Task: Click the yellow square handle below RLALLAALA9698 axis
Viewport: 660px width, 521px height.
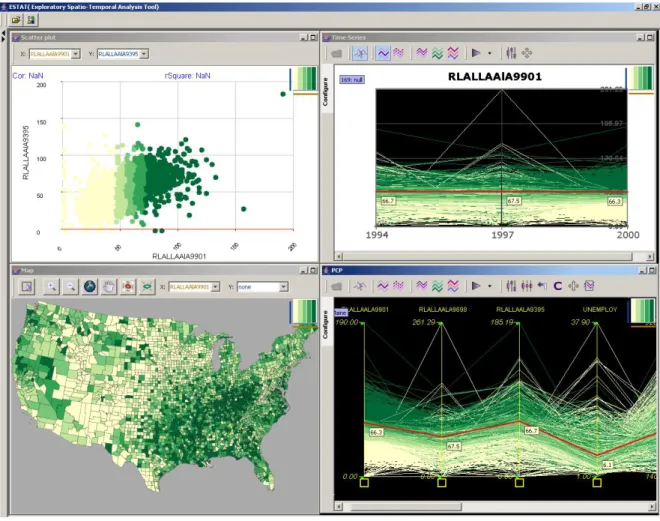Action: coord(442,483)
